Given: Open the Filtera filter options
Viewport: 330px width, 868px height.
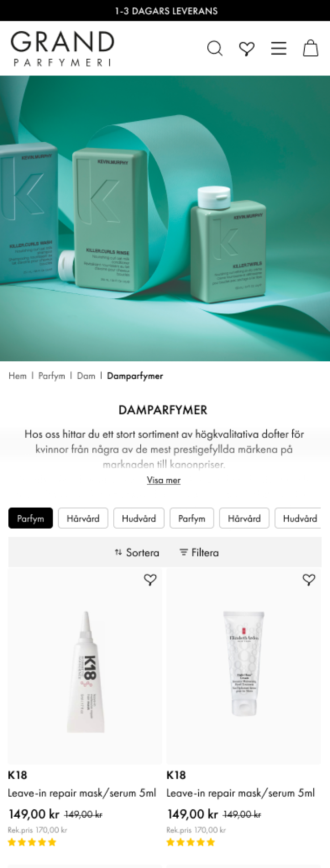Looking at the screenshot, I should tap(199, 552).
